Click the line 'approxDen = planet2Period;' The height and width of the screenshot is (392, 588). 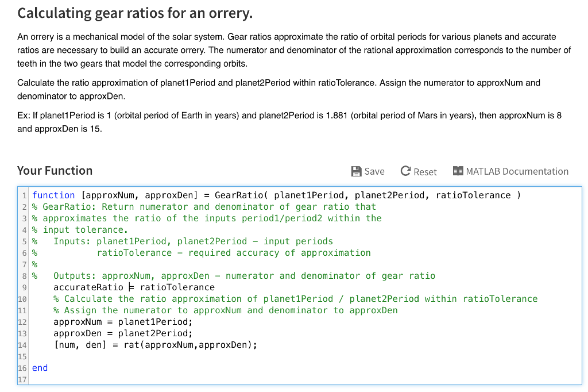point(123,333)
